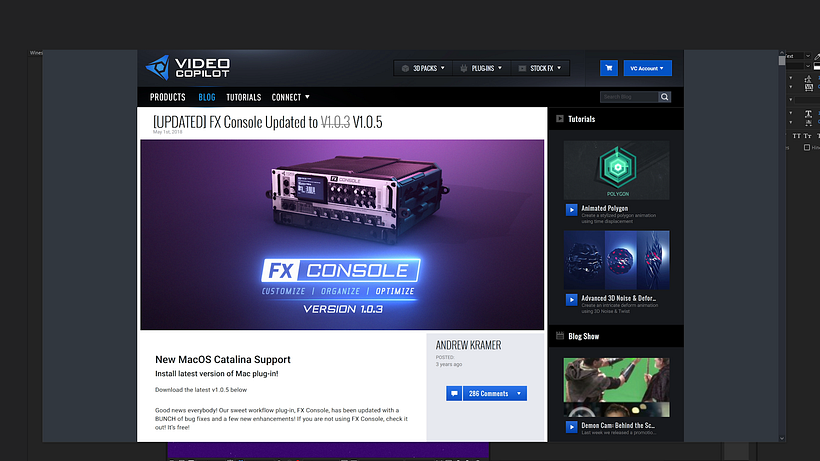Open the font family dropdown arrow
Image resolution: width=820 pixels, height=461 pixels.
coord(808,56)
